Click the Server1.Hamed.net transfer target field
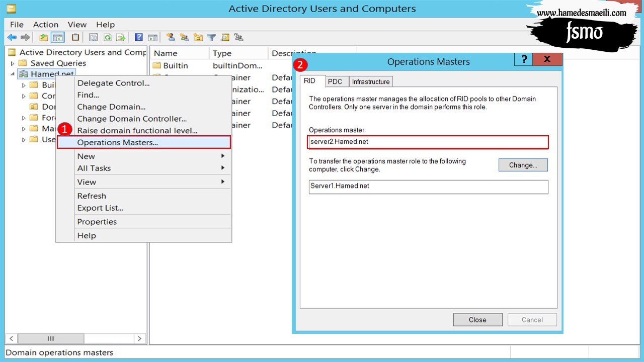Image resolution: width=644 pixels, height=362 pixels. pyautogui.click(x=428, y=186)
